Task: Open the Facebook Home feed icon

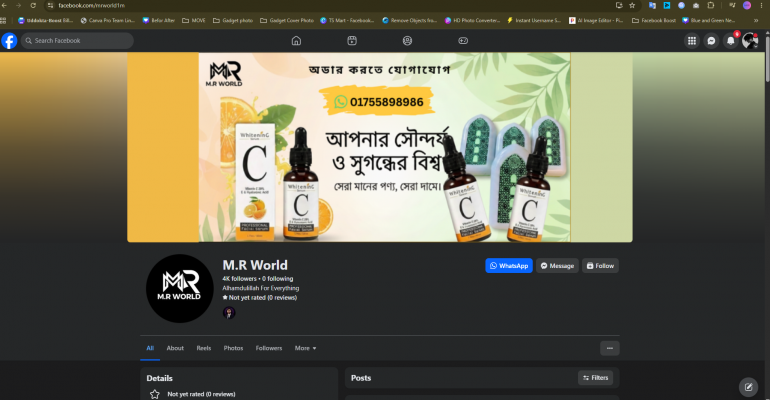Action: (296, 41)
